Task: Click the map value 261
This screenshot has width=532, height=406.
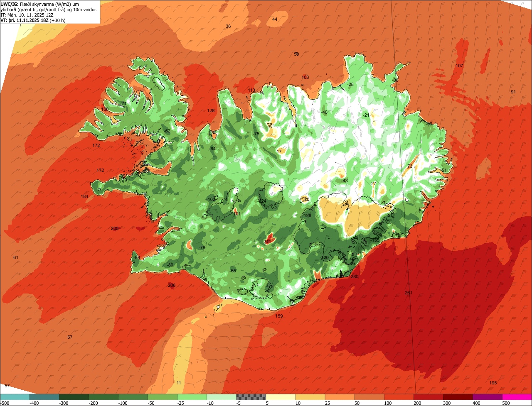Action: (409, 293)
